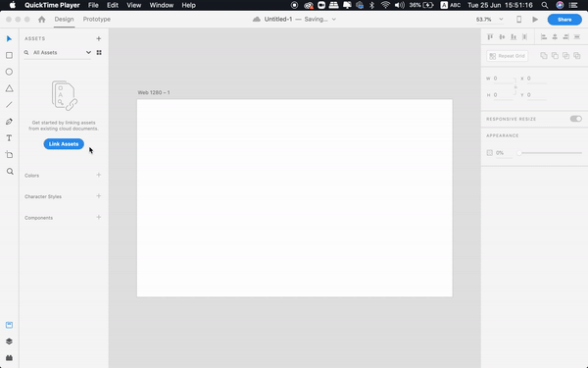Select the Artboard tool

click(x=10, y=155)
